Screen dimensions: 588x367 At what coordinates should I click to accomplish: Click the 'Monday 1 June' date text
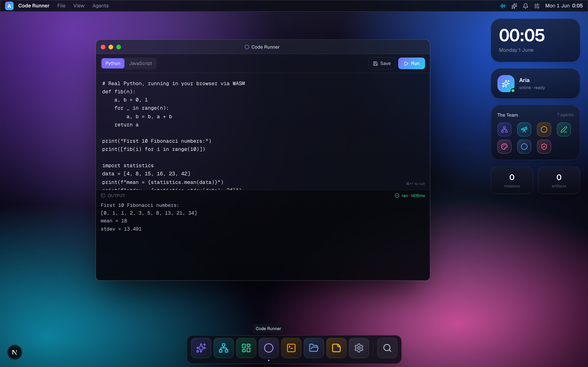pos(516,50)
